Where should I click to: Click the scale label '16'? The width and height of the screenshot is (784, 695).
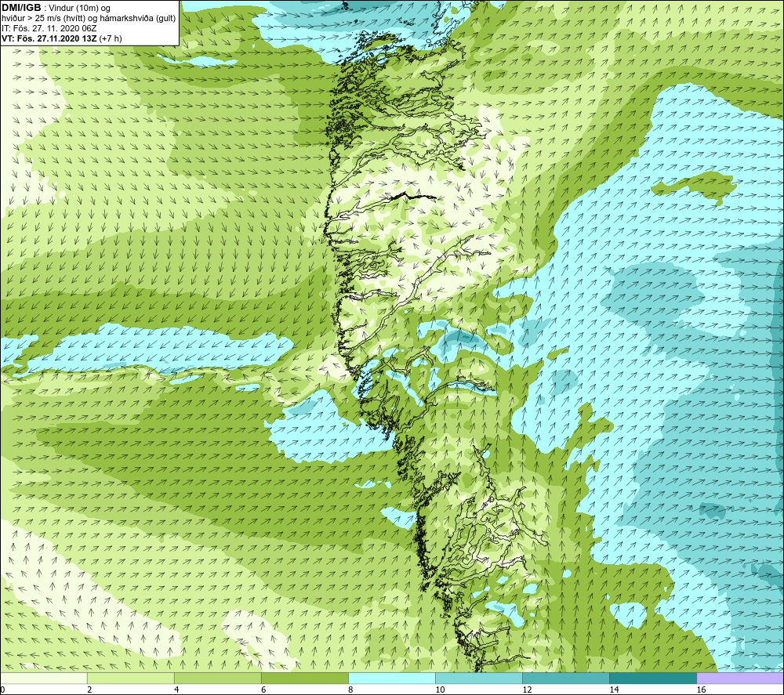(701, 690)
